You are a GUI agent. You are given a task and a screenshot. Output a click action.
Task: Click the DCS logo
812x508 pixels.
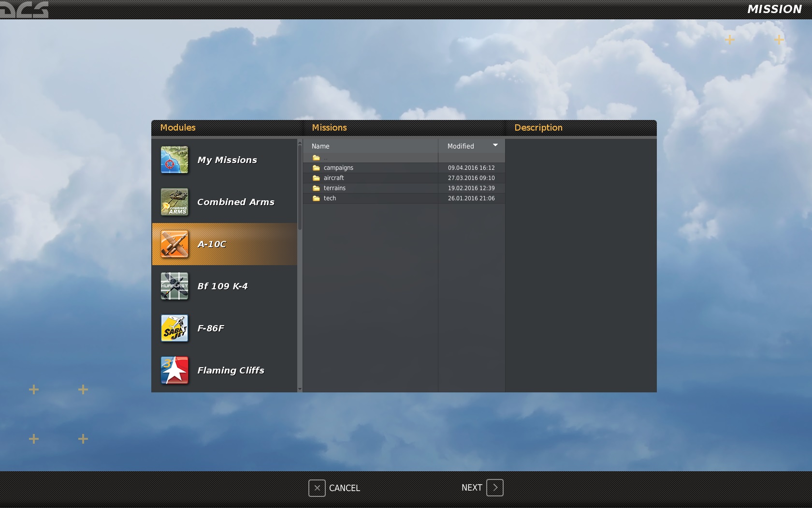pos(24,9)
